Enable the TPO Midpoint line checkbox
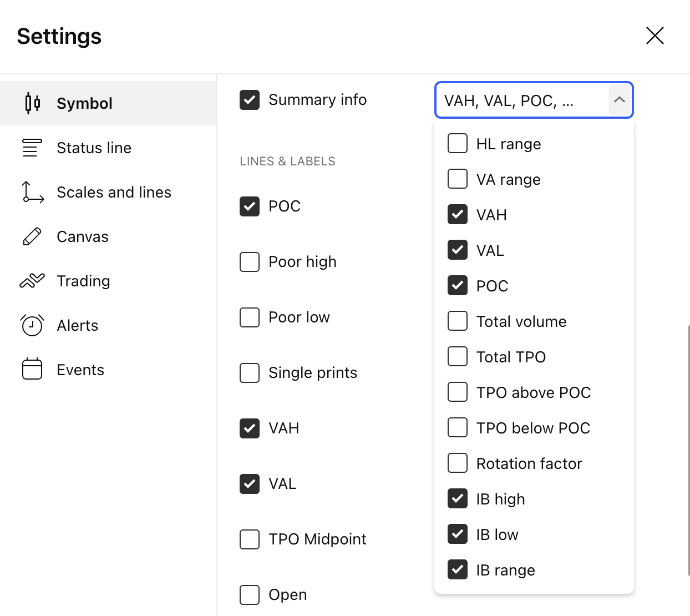The image size is (690, 616). 250,539
